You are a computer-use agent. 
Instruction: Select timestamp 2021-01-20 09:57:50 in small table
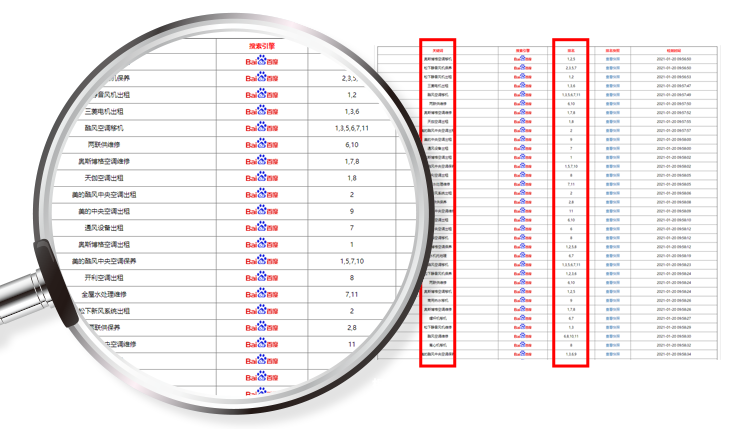pyautogui.click(x=673, y=104)
